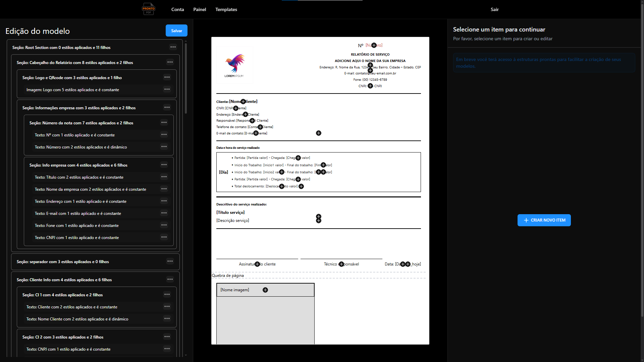Viewport: 644px width, 362px height.
Task: Click the left panel vertical scrollbar
Action: (x=186, y=78)
